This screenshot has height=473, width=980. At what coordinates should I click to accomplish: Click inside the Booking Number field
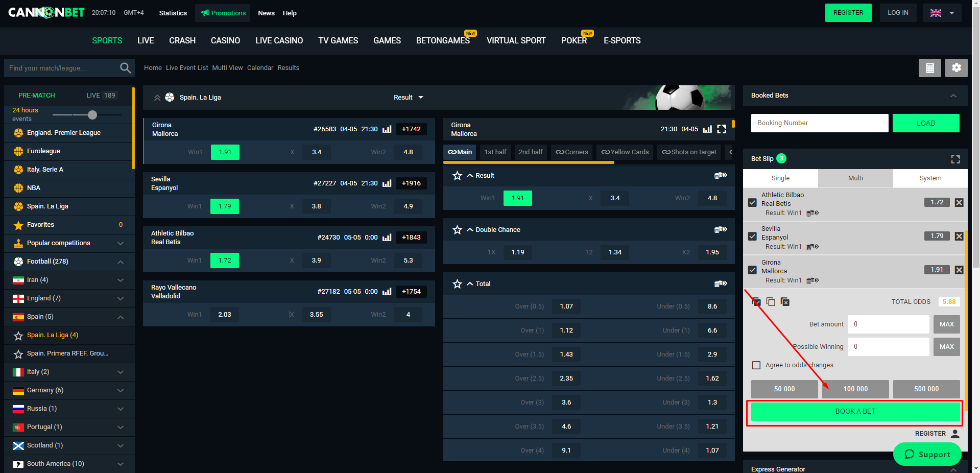tap(819, 123)
